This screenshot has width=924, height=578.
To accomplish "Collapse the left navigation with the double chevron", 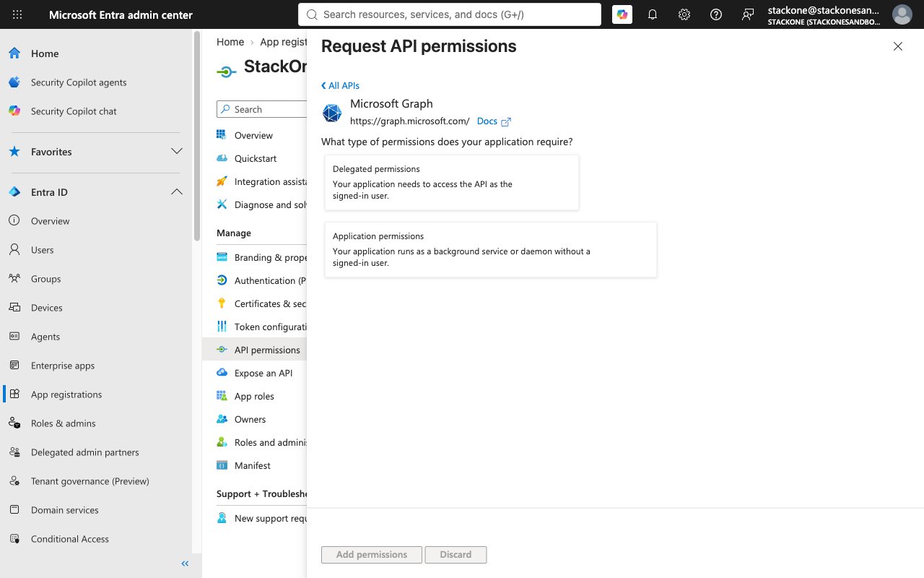I will 185,564.
